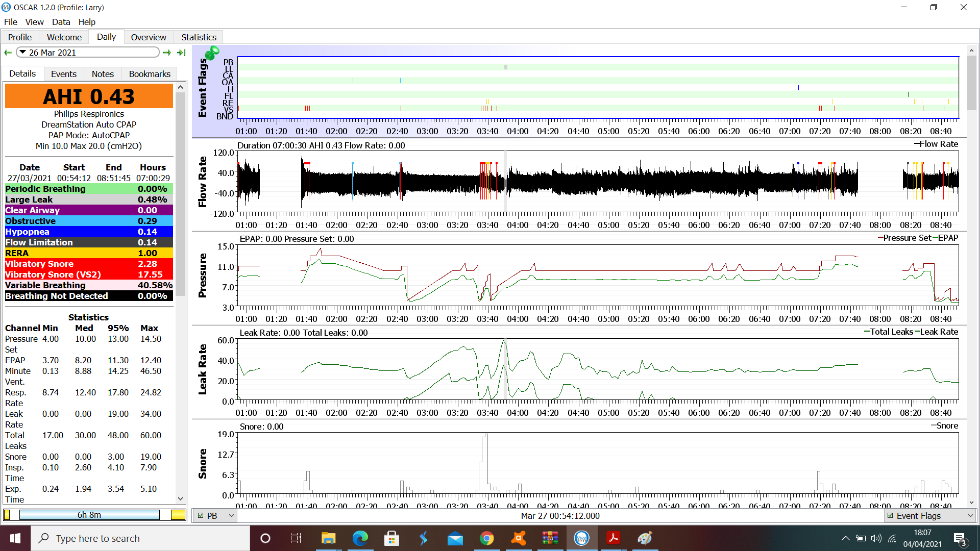The image size is (980, 551).
Task: Open the Events side tab
Action: click(64, 74)
